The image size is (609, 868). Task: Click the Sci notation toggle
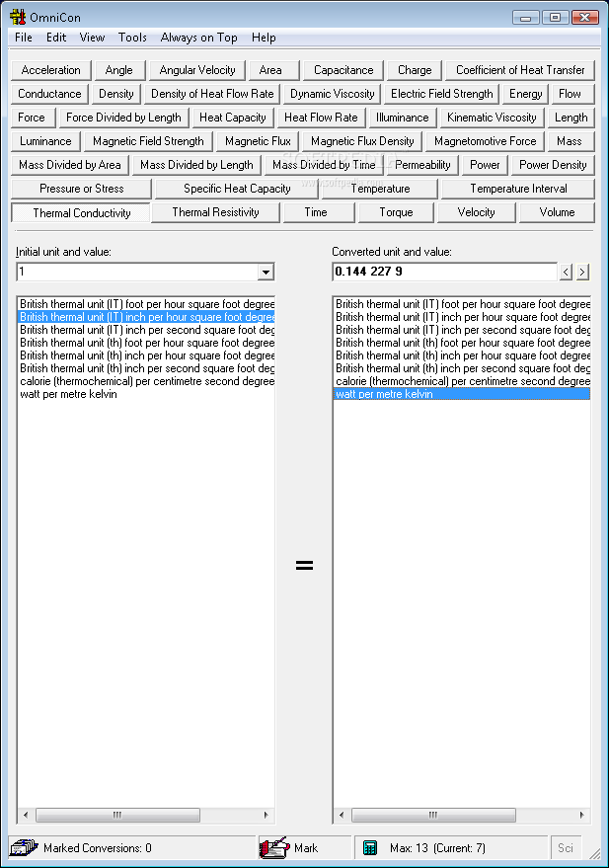(566, 847)
